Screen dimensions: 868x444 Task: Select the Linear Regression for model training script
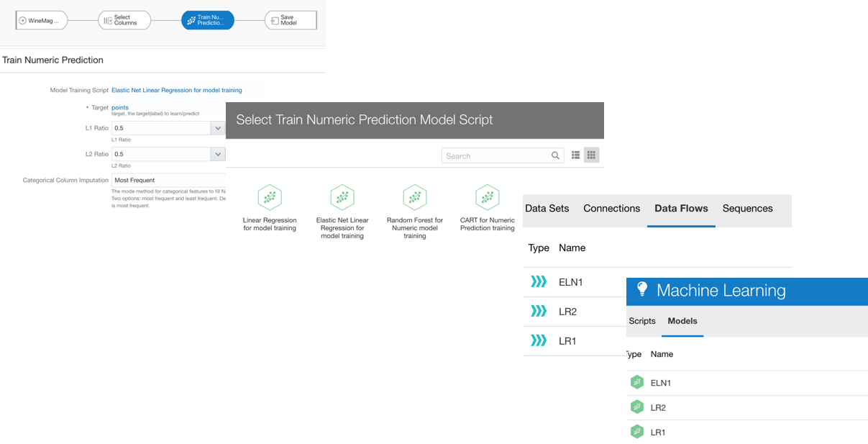[270, 196]
